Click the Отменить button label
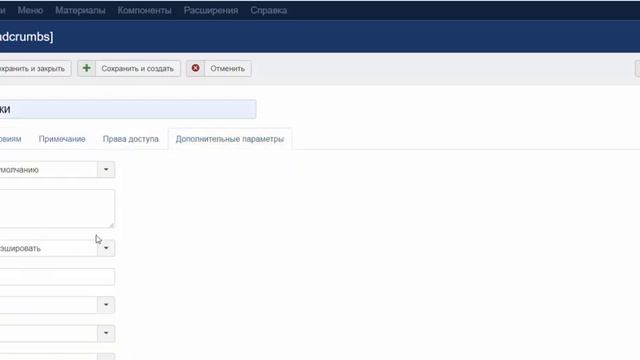 (x=227, y=69)
